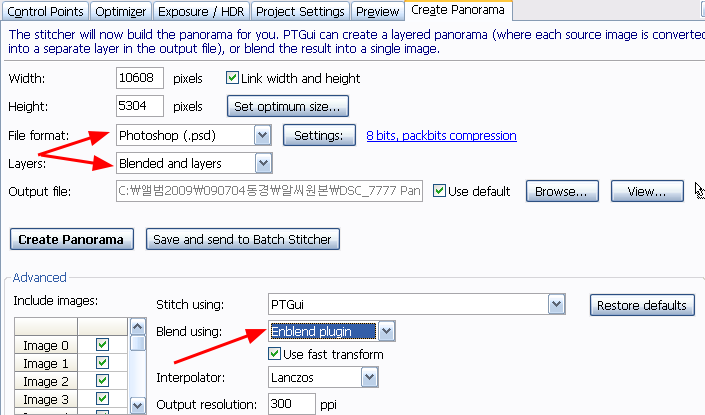The image size is (705, 415).
Task: Select the Image 0 row label
Action: 46,345
